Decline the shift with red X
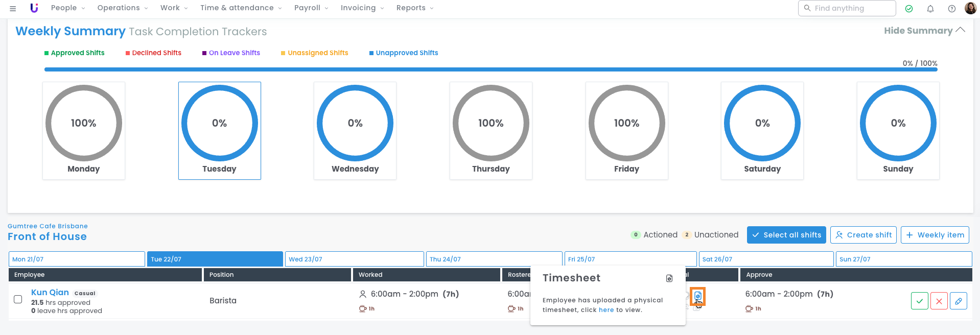Viewport: 980px width, 335px height. coord(939,301)
